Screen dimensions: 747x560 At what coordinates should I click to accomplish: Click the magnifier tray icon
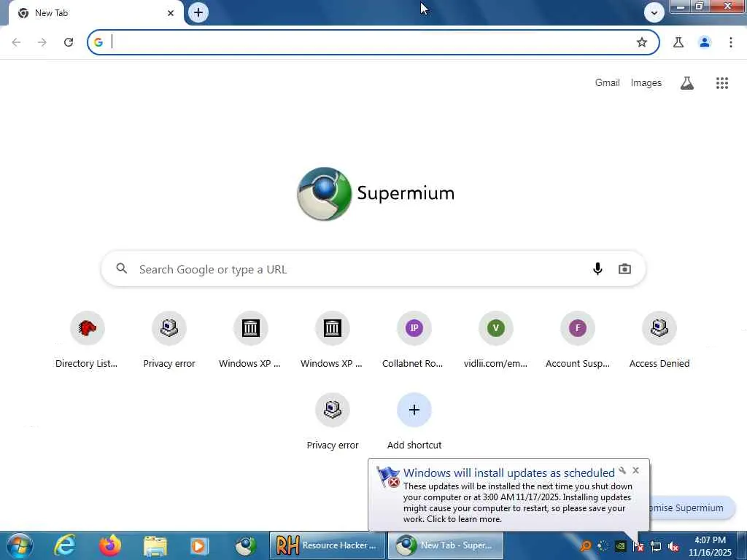585,546
